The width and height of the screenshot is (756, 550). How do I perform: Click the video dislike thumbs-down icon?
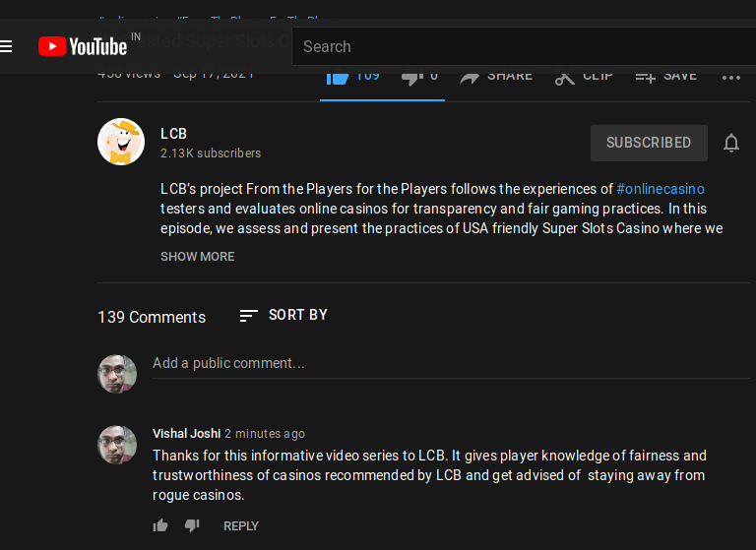click(x=412, y=79)
